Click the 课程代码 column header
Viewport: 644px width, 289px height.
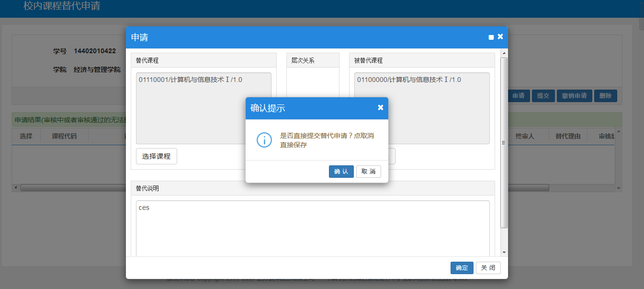(64, 137)
